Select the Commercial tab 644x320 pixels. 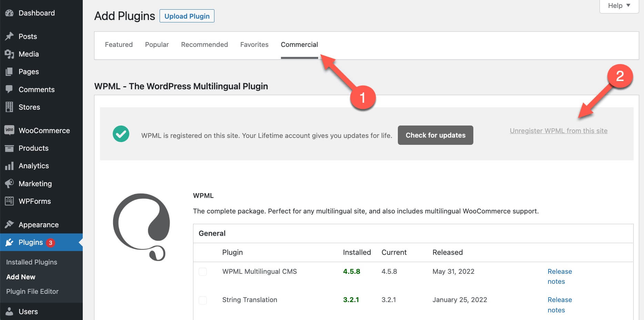(x=299, y=44)
